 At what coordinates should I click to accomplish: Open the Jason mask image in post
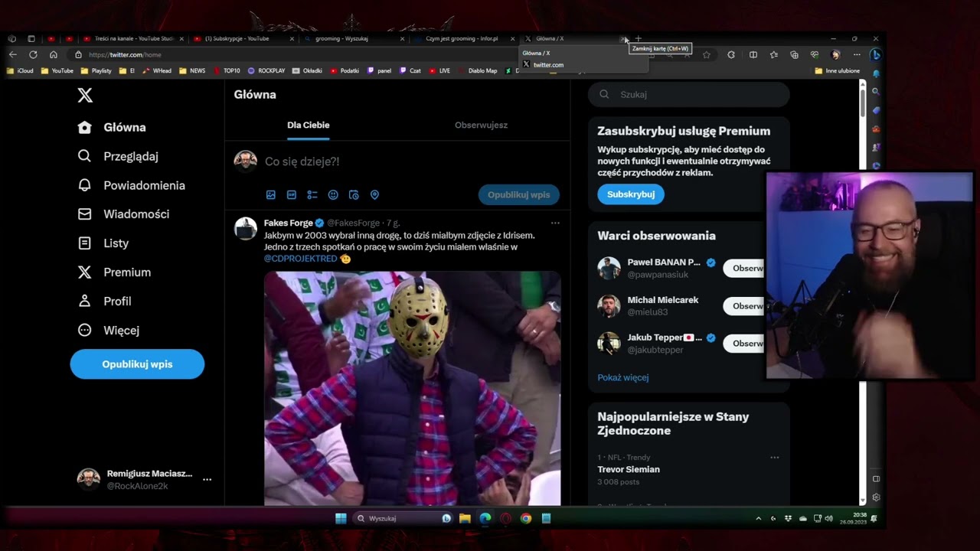pos(413,389)
